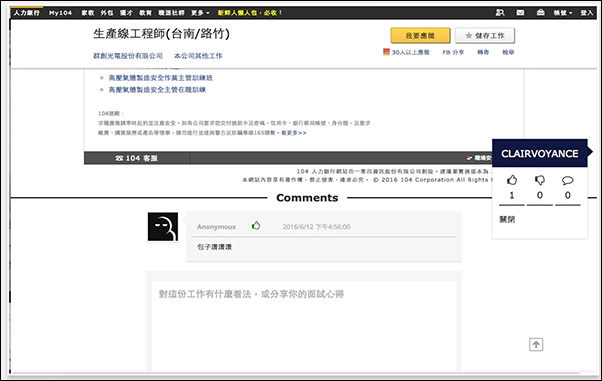The image size is (602, 381).
Task: Click the thumbs-up icon in Clairvoyance panel
Action: pyautogui.click(x=512, y=180)
